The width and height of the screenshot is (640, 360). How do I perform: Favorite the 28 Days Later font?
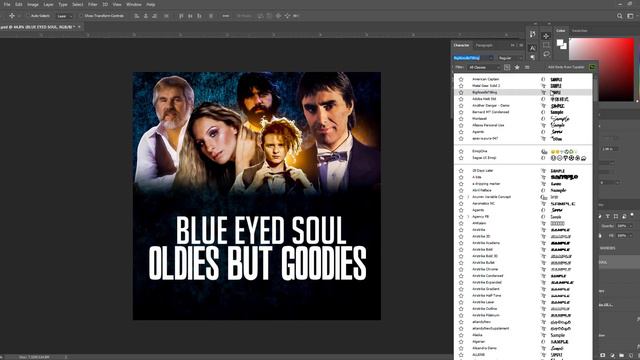click(461, 171)
